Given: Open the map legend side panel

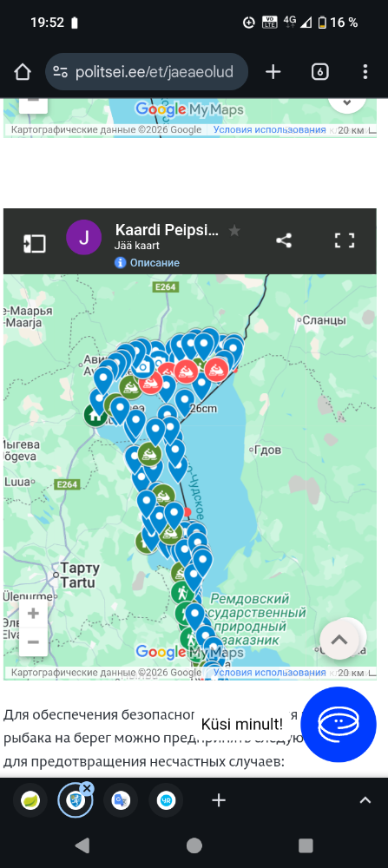Looking at the screenshot, I should (x=35, y=244).
